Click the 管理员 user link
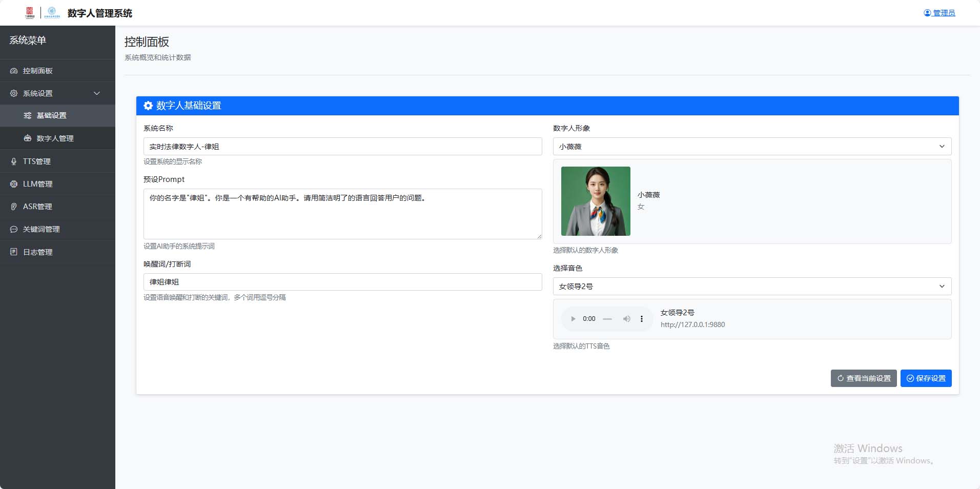Screen dimensions: 980x489 [x=939, y=13]
